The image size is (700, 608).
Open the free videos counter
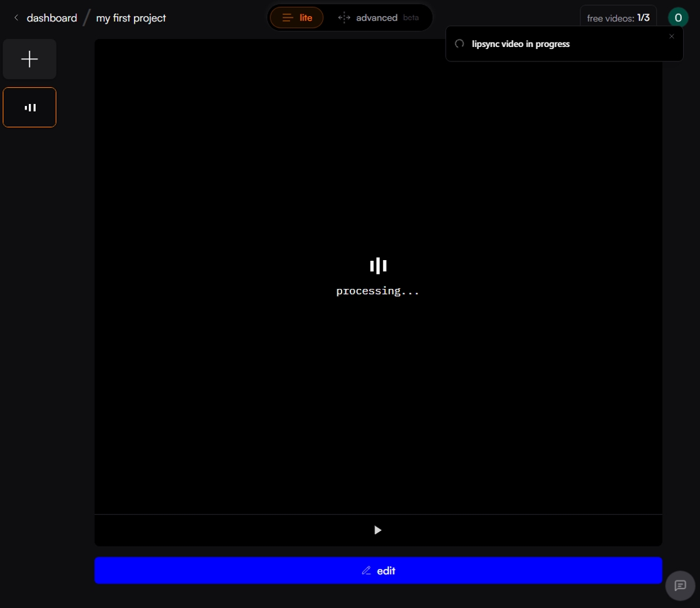point(619,18)
